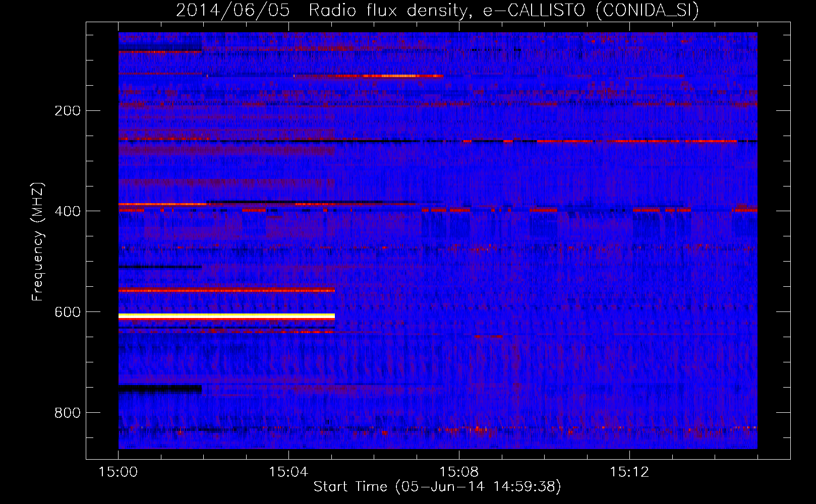The image size is (816, 504).
Task: Click the black band just above 800 MHz
Action: click(x=160, y=389)
